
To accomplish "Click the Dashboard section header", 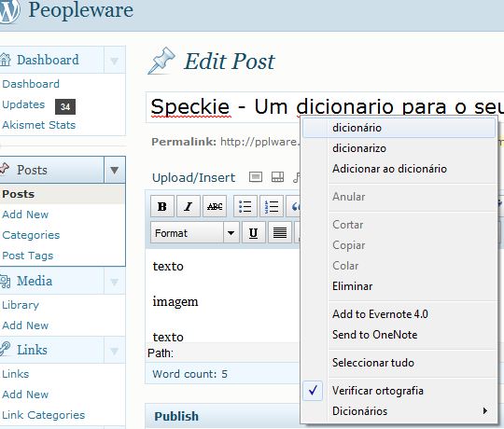I will point(48,60).
